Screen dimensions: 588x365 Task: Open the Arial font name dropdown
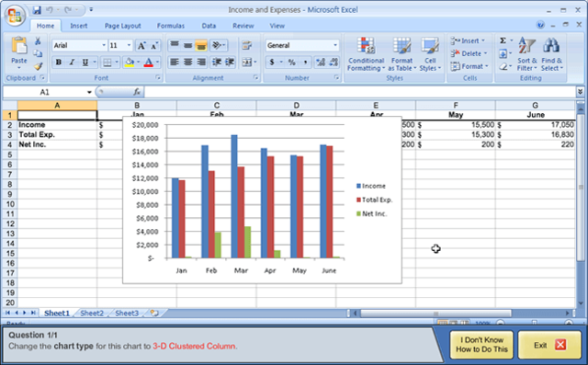(x=104, y=45)
